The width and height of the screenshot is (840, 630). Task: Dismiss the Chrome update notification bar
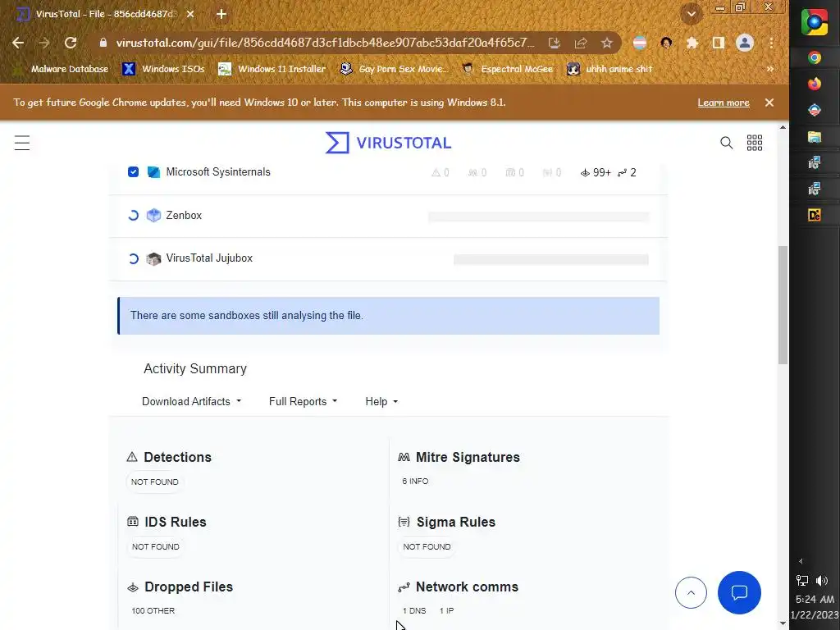[769, 103]
